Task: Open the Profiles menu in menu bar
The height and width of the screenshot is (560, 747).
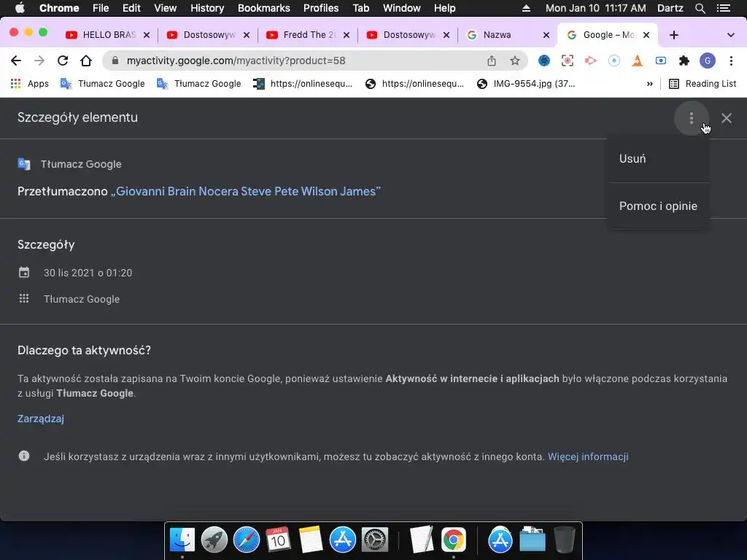Action: [321, 8]
